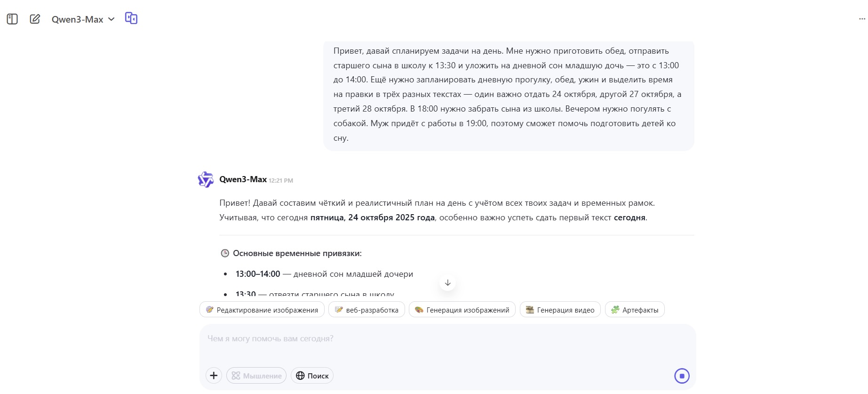
Task: Open the three-dot more options menu
Action: (862, 19)
